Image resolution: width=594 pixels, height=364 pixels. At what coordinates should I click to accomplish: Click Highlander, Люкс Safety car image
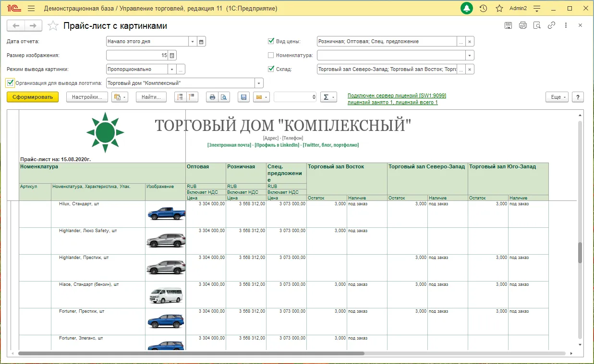[166, 240]
